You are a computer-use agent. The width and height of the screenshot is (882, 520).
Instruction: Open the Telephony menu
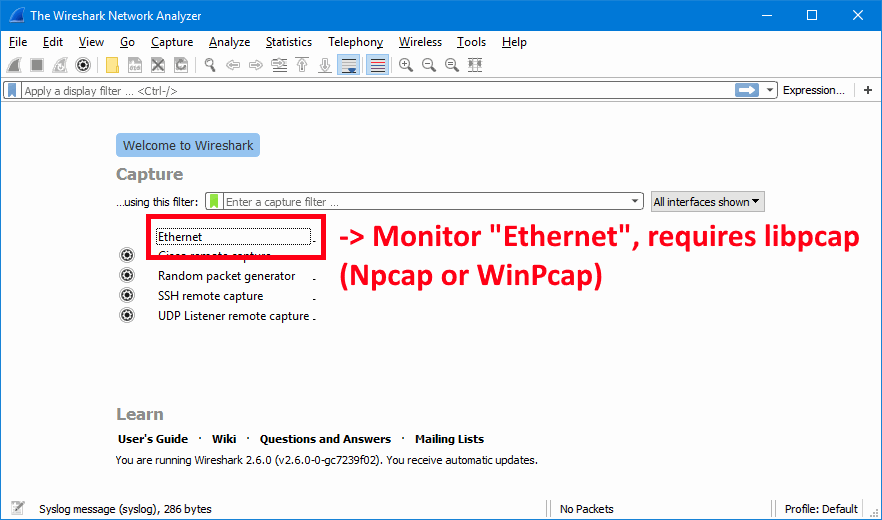[356, 42]
